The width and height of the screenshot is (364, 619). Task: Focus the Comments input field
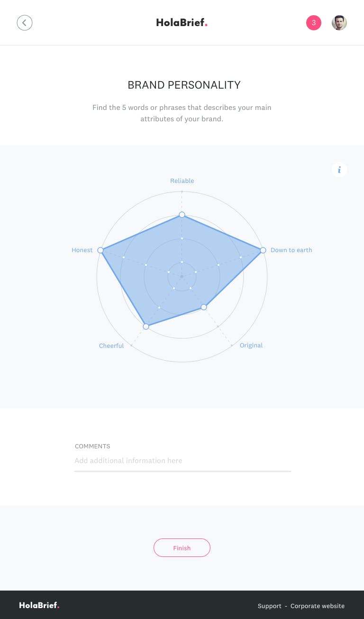tap(182, 461)
